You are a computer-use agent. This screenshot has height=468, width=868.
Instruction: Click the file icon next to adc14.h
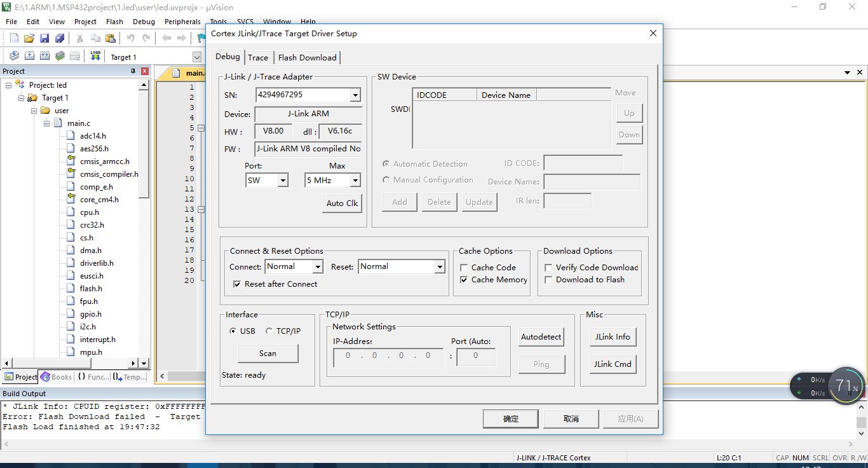(70, 136)
